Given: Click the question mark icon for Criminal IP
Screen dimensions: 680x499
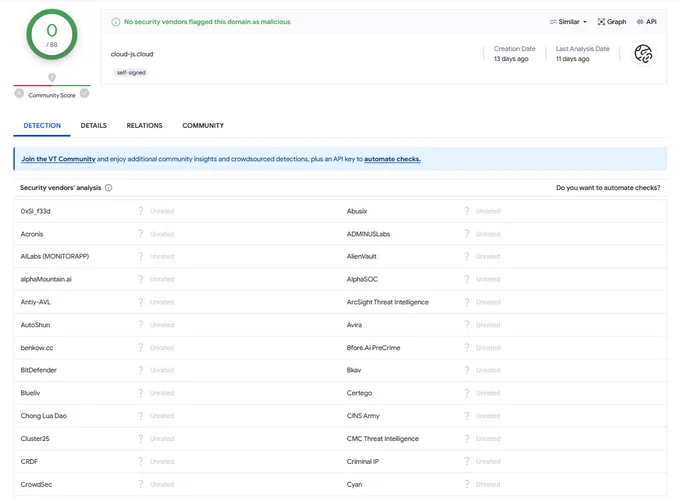Looking at the screenshot, I should point(467,461).
